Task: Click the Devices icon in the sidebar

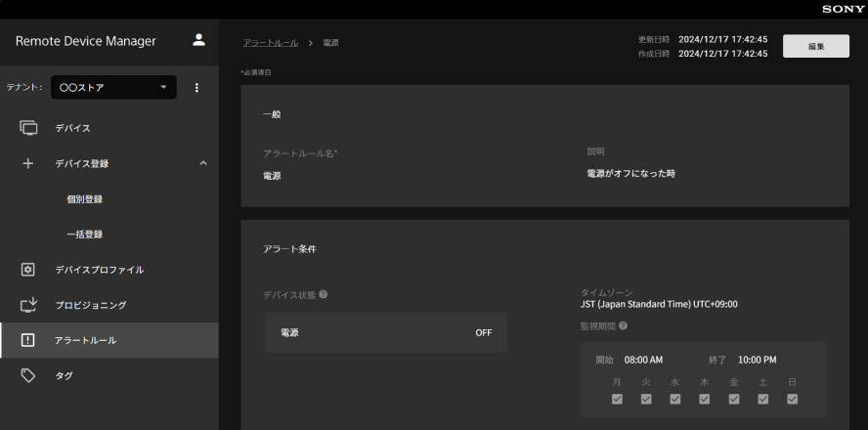Action: click(28, 128)
